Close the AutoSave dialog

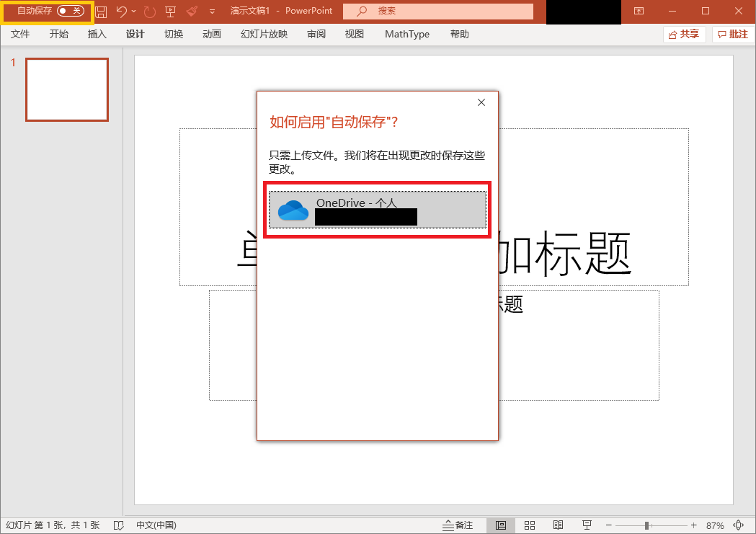[x=481, y=102]
